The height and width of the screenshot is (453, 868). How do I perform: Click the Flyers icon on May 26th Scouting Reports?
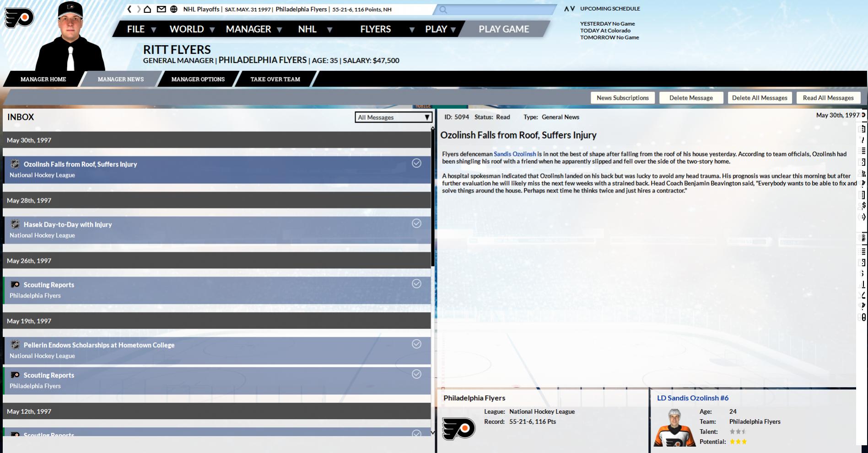pyautogui.click(x=15, y=284)
